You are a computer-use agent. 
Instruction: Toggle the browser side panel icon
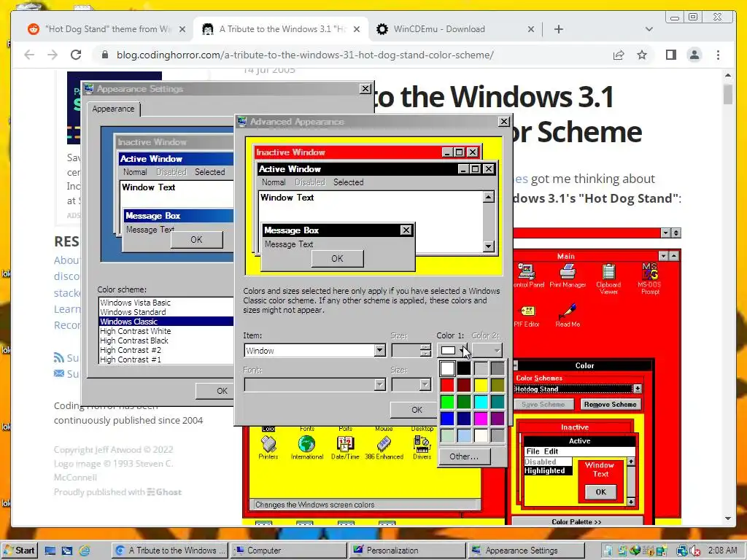point(671,55)
